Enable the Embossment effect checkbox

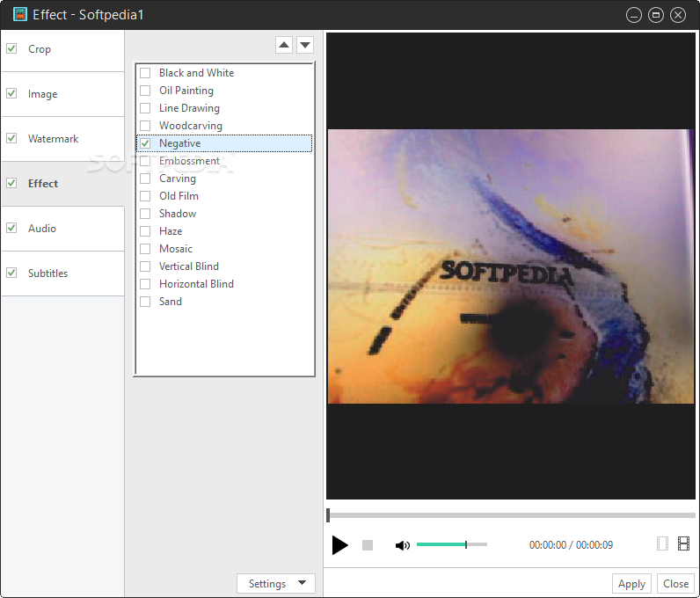(x=145, y=161)
